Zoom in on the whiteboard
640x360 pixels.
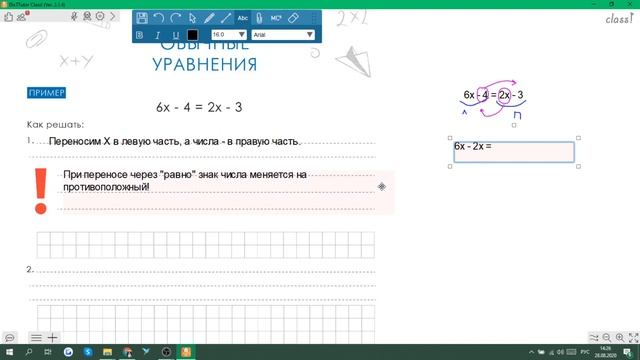(620, 338)
